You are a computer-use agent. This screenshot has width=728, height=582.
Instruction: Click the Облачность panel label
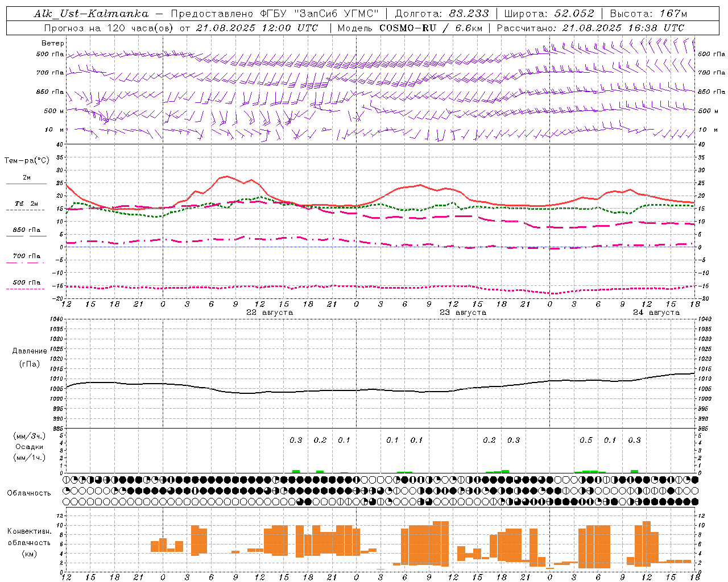tap(29, 493)
